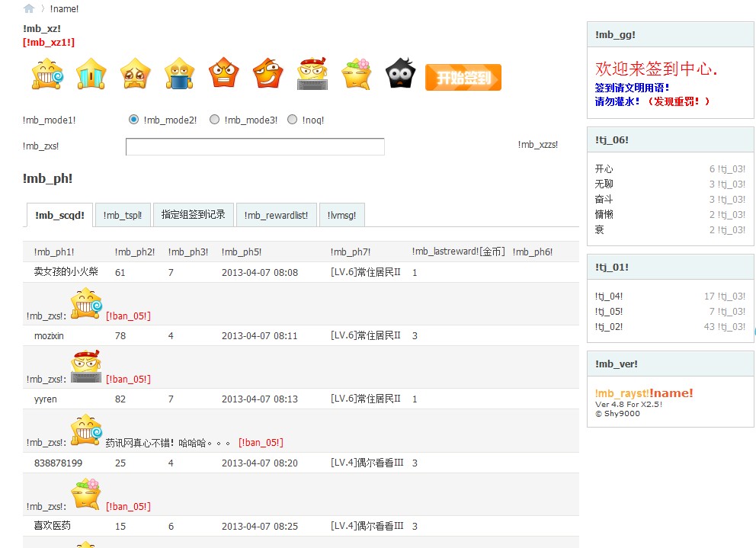
Task: Open user 838878199 profile
Action: (59, 463)
